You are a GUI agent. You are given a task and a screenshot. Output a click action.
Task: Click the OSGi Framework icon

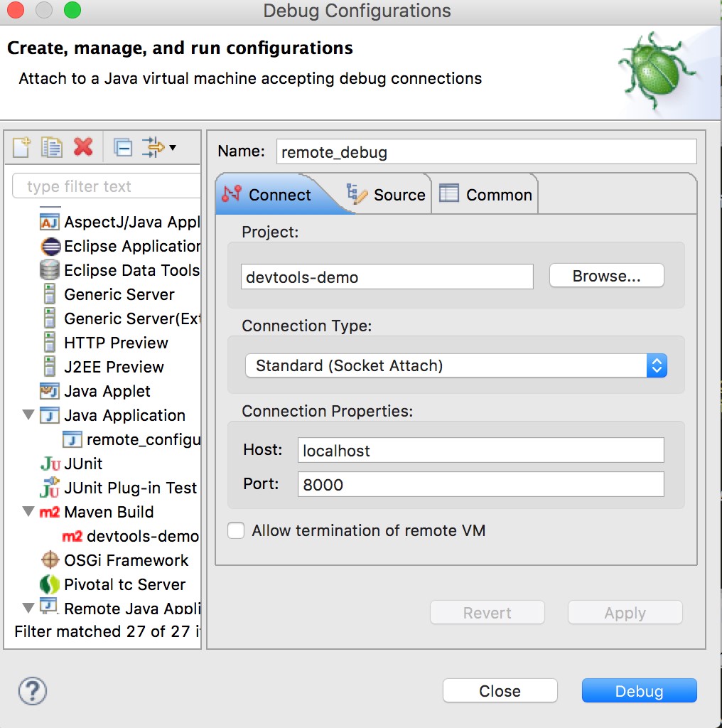click(x=50, y=560)
